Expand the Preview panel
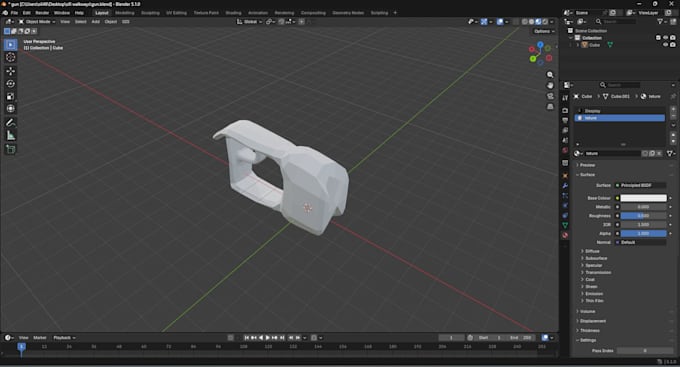Image resolution: width=680 pixels, height=367 pixels. click(x=587, y=165)
